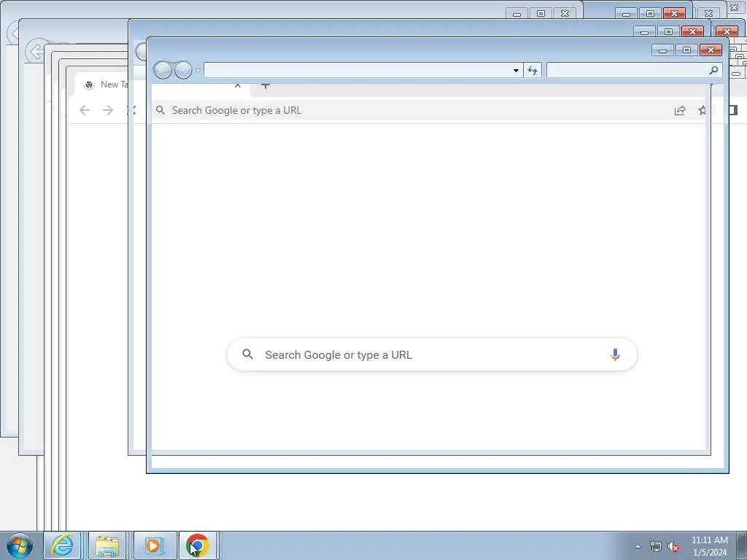This screenshot has width=747, height=560.
Task: Open Windows Media Player from taskbar
Action: pyautogui.click(x=153, y=545)
